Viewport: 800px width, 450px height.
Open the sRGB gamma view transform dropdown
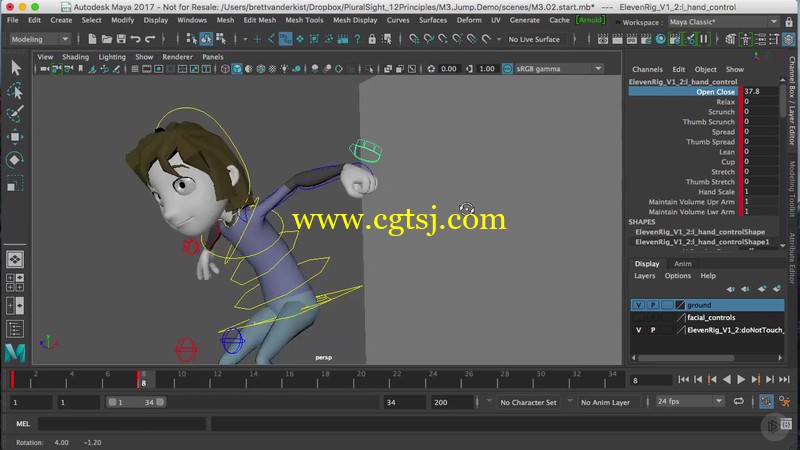558,69
